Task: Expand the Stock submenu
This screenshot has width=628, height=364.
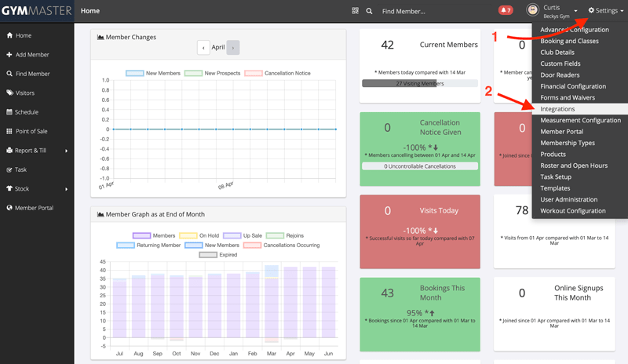Action: pos(37,188)
